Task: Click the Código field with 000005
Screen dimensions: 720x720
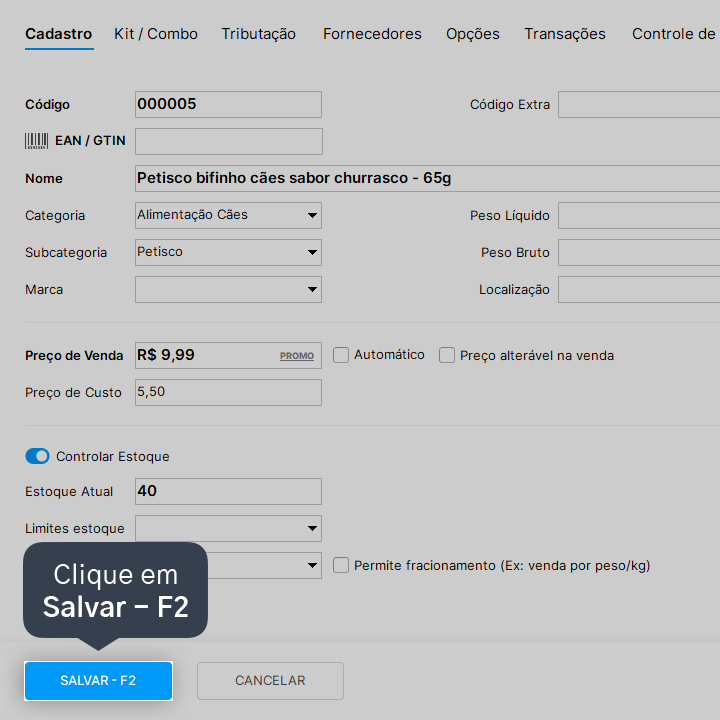Action: [228, 104]
